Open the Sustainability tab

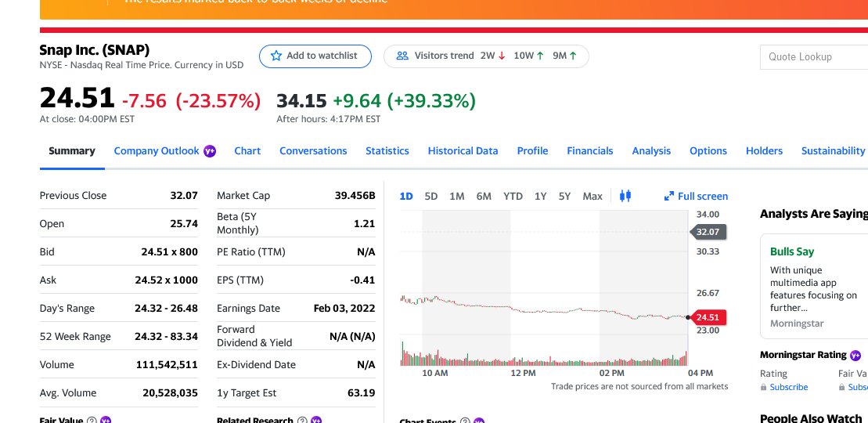pyautogui.click(x=833, y=151)
